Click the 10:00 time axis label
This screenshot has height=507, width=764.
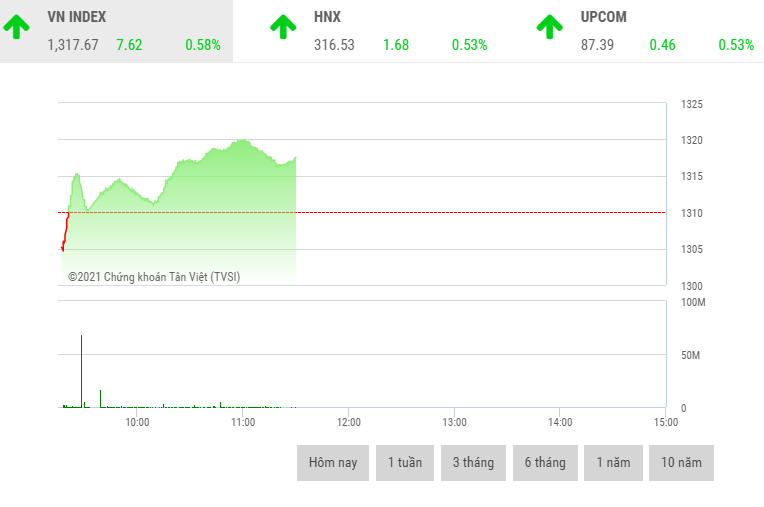137,423
